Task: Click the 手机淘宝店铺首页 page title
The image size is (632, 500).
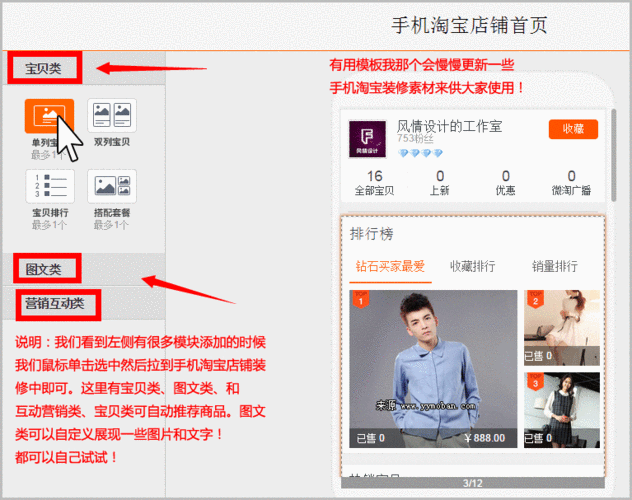Action: [470, 25]
